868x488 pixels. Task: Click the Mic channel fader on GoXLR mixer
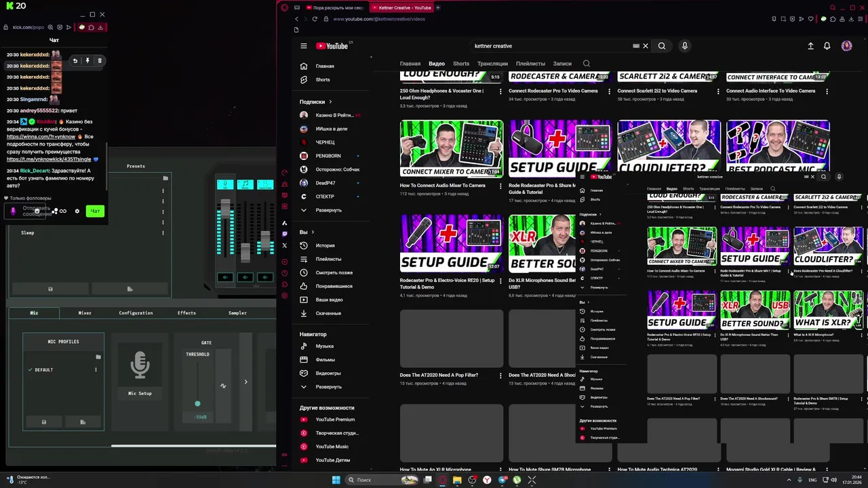coord(225,210)
